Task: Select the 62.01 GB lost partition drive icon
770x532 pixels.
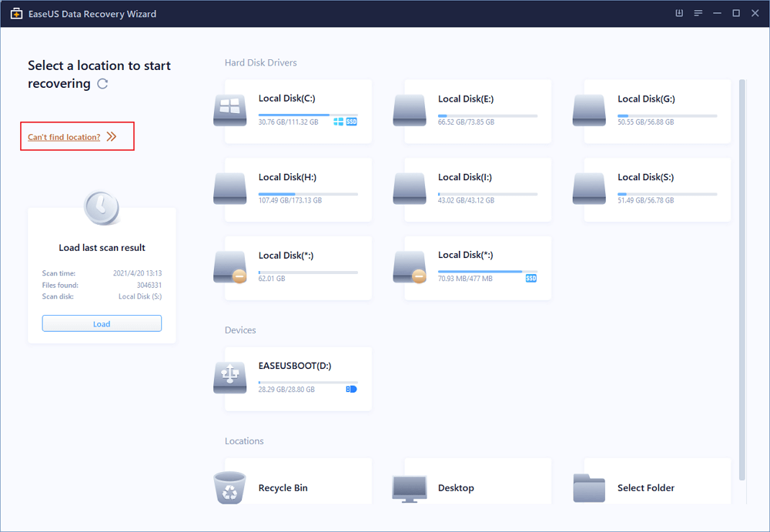Action: pyautogui.click(x=229, y=267)
